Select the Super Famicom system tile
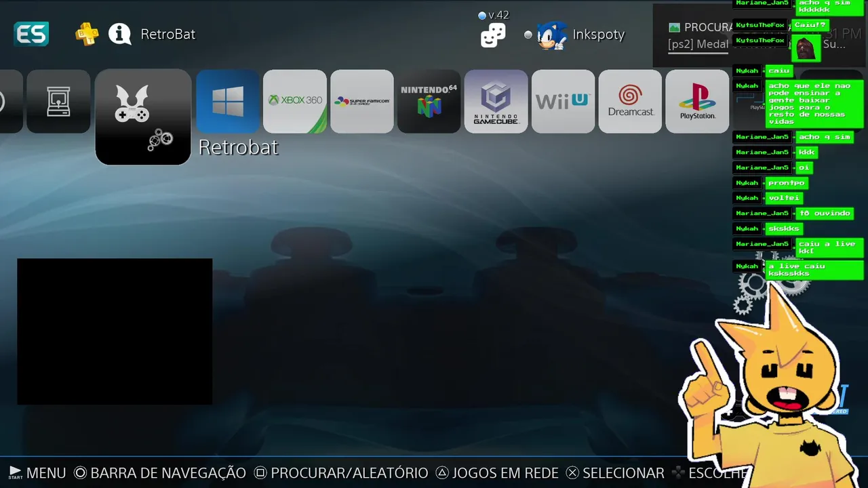 tap(362, 102)
